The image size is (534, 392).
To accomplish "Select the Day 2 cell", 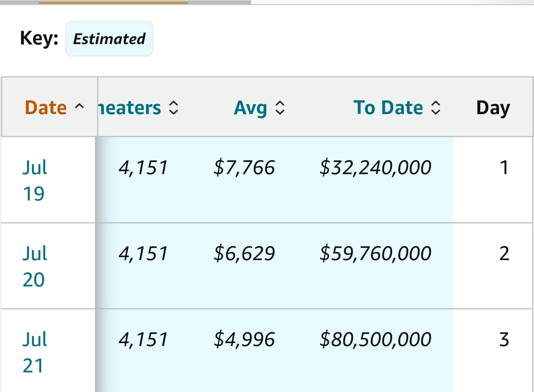I will pyautogui.click(x=504, y=254).
